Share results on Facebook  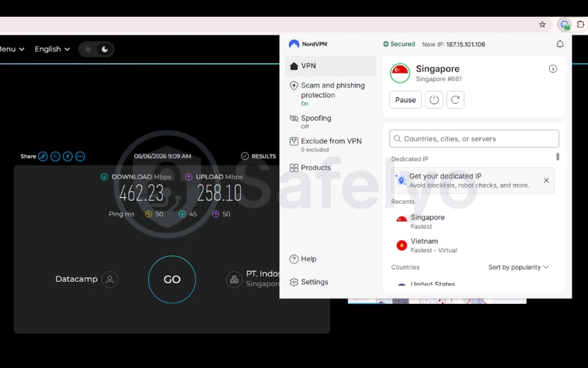click(68, 156)
